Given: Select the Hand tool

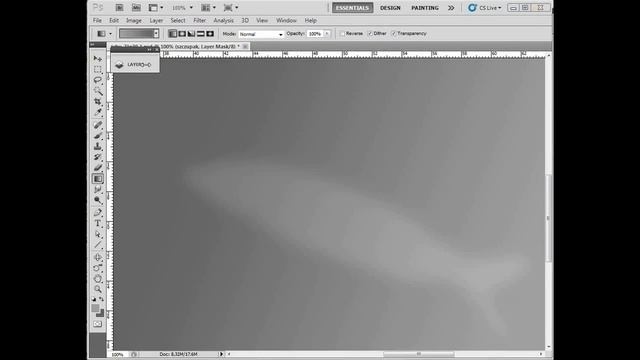Looking at the screenshot, I should tap(98, 278).
